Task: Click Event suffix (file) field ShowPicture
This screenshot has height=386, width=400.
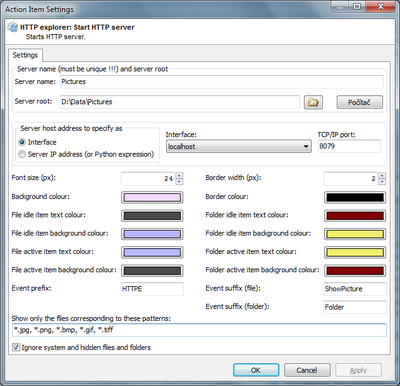Action: (x=355, y=289)
